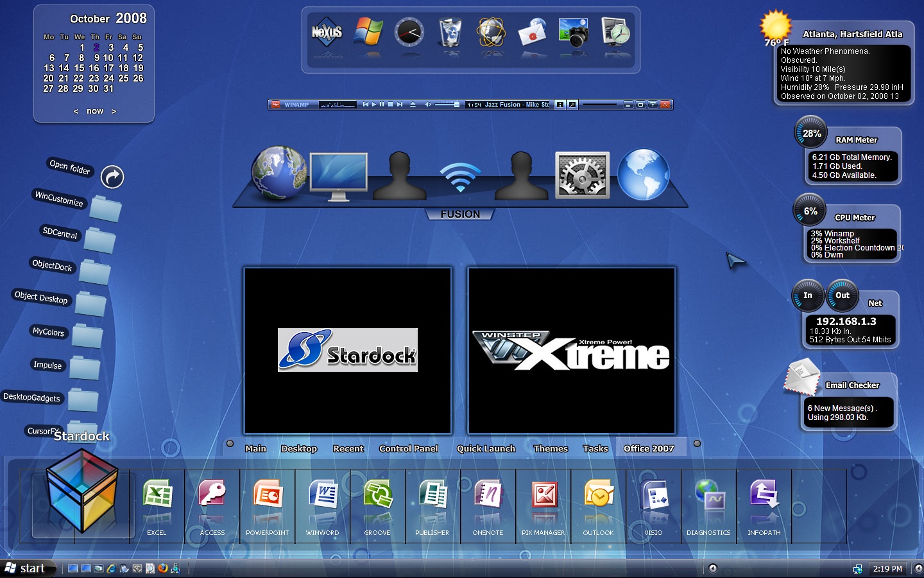Pause Winamp playback

382,104
